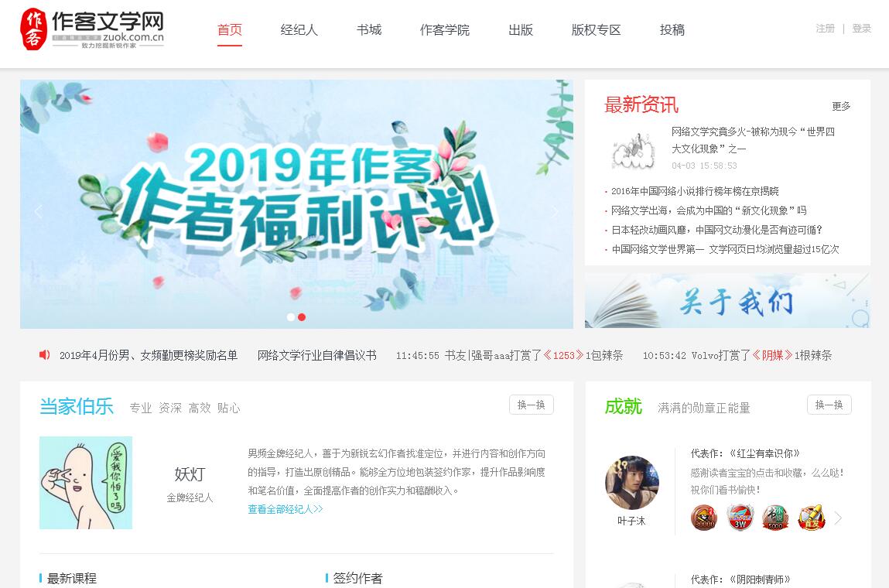The image size is (889, 588).
Task: Select the white carousel indicator dot
Action: [291, 317]
